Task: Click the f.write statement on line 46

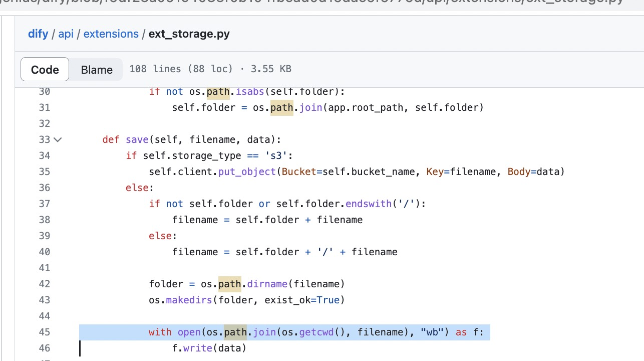Action: coord(209,348)
